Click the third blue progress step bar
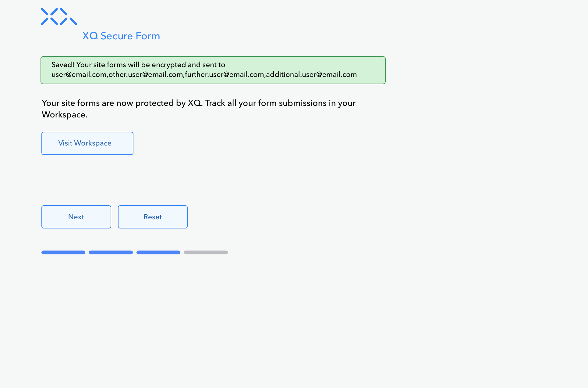This screenshot has height=388, width=588. point(158,252)
